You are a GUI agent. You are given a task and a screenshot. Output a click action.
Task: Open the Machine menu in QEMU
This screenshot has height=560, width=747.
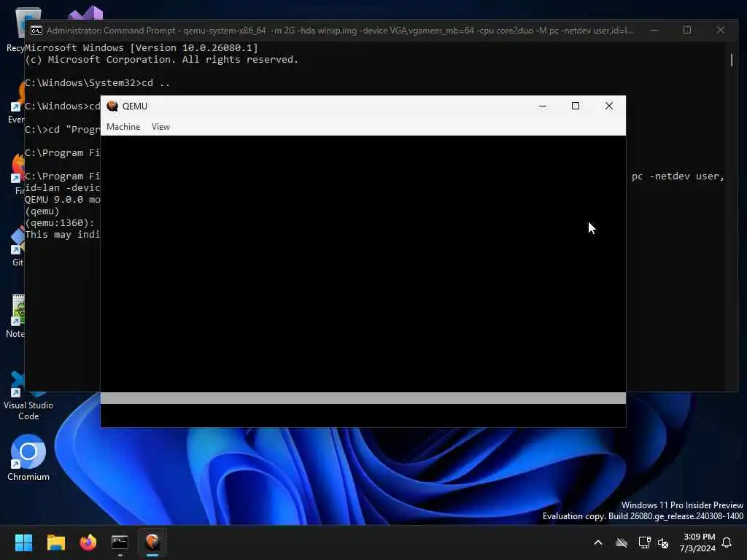click(123, 127)
